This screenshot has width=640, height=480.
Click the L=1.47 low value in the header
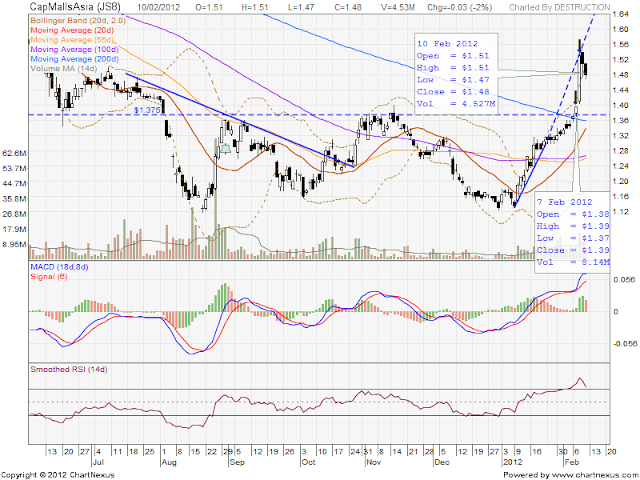[300, 7]
